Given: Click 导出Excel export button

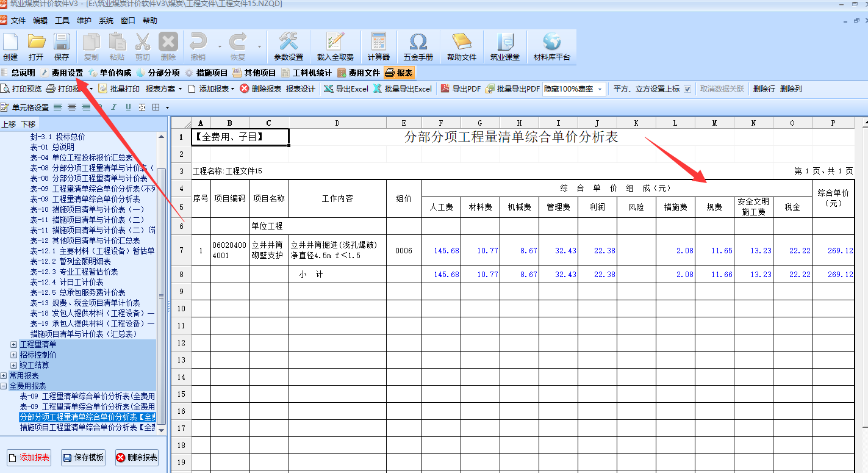Looking at the screenshot, I should pyautogui.click(x=345, y=89).
